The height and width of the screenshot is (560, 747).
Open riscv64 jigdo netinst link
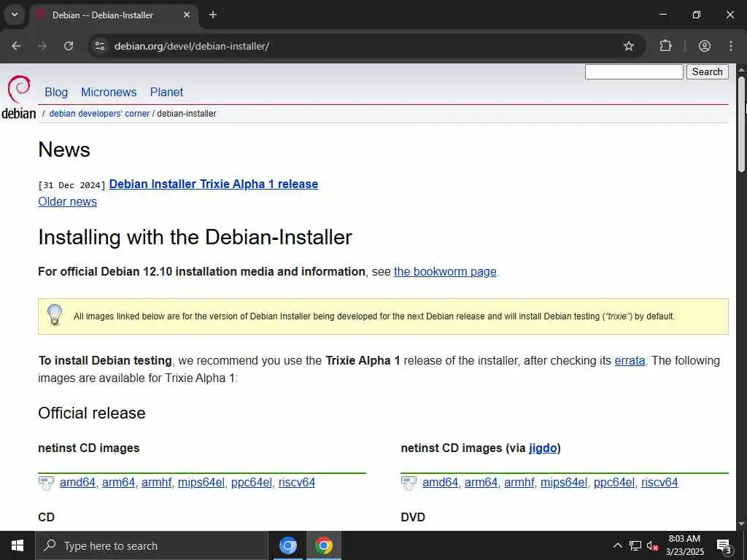[x=659, y=483]
